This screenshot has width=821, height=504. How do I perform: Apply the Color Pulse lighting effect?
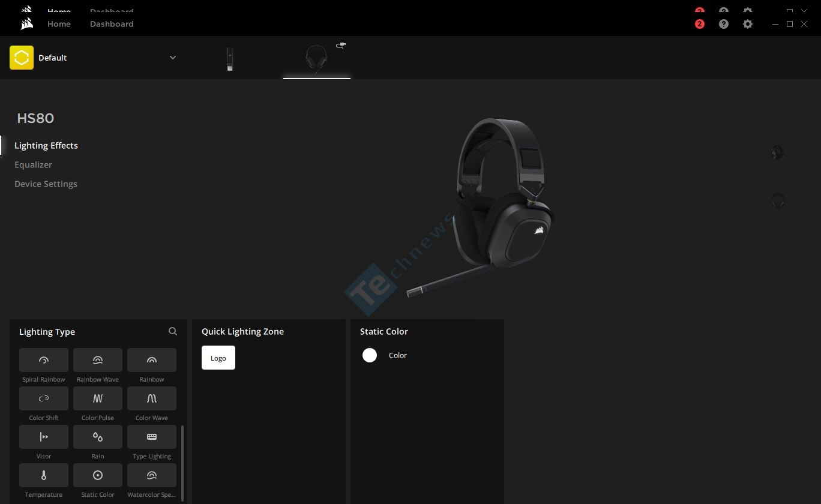point(98,398)
